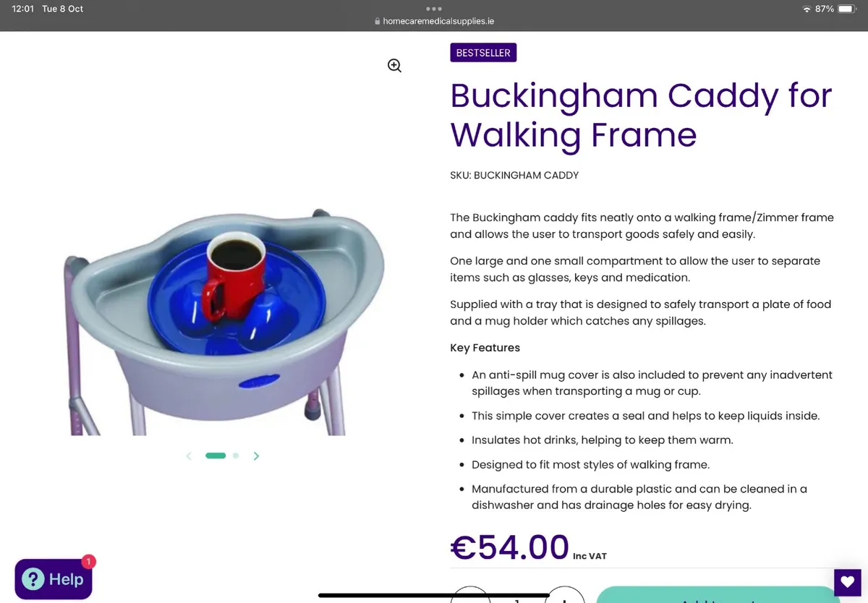Tap the black home indicator bar

click(x=434, y=595)
